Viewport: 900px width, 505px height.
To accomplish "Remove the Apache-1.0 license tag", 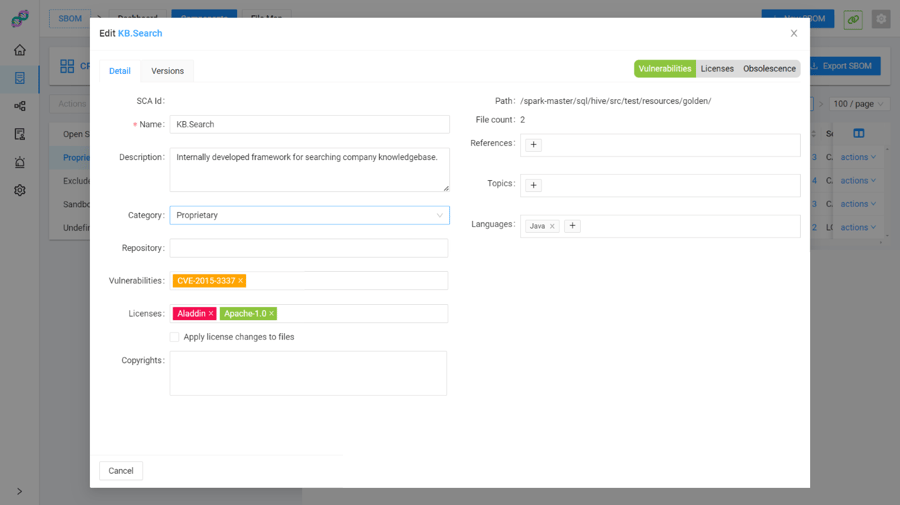I will 271,314.
